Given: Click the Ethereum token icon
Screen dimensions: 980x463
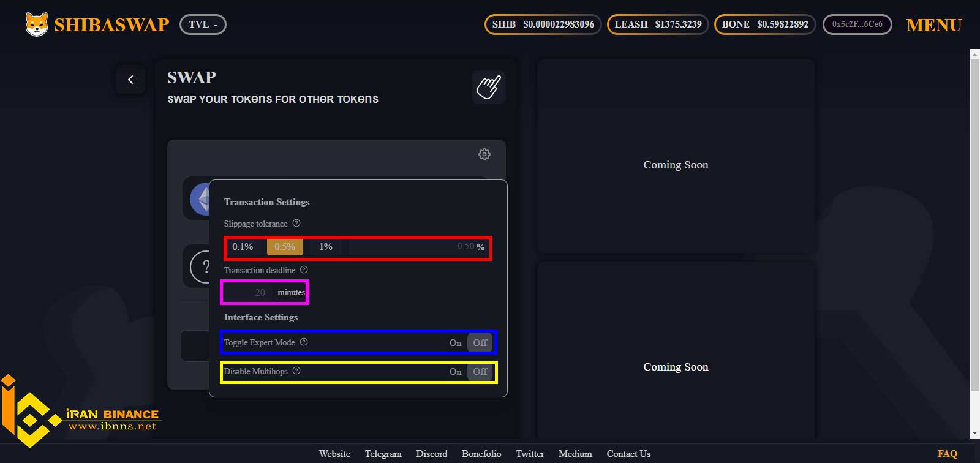Looking at the screenshot, I should point(200,199).
